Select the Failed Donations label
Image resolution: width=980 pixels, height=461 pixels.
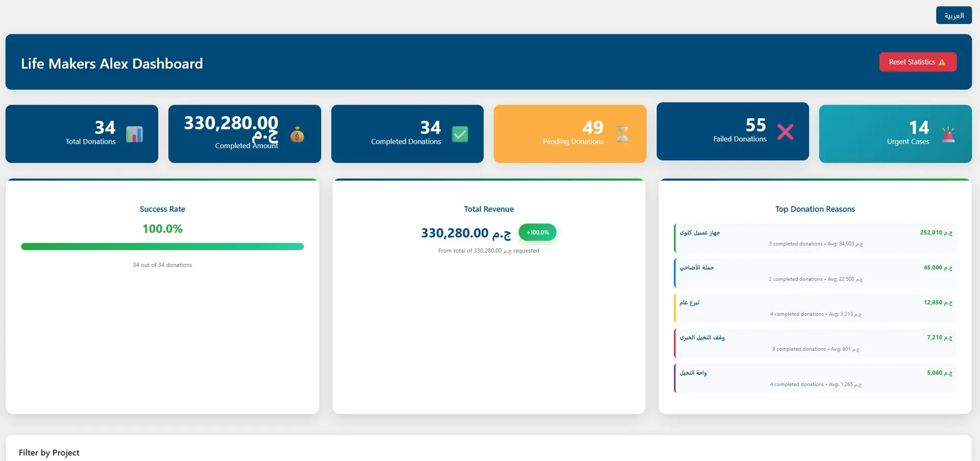(x=740, y=139)
